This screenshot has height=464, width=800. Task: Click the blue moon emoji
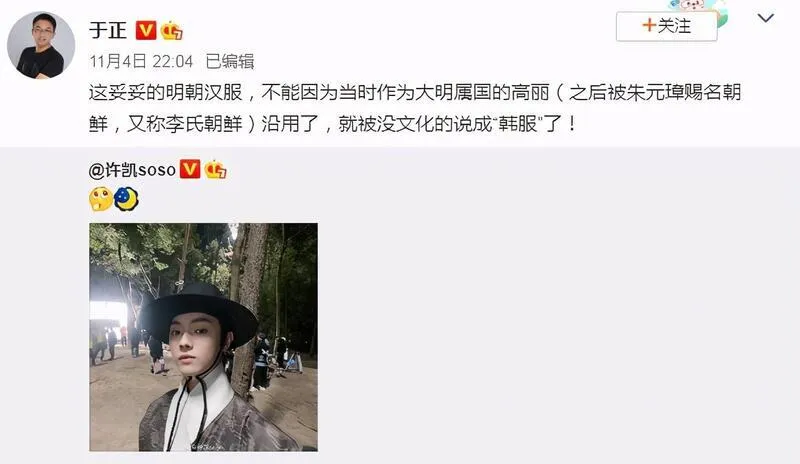coord(126,199)
